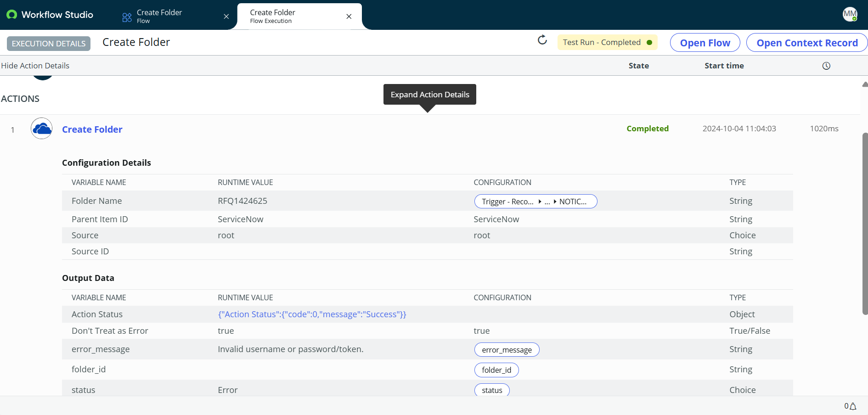Image resolution: width=868 pixels, height=415 pixels.
Task: Click the Open Flow button
Action: tap(705, 42)
